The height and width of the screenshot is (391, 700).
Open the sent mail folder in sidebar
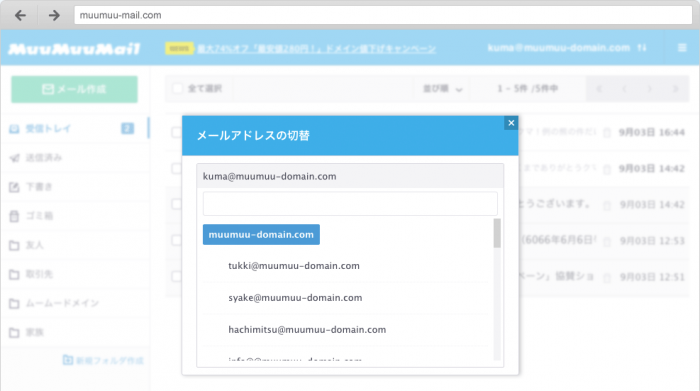(x=74, y=158)
